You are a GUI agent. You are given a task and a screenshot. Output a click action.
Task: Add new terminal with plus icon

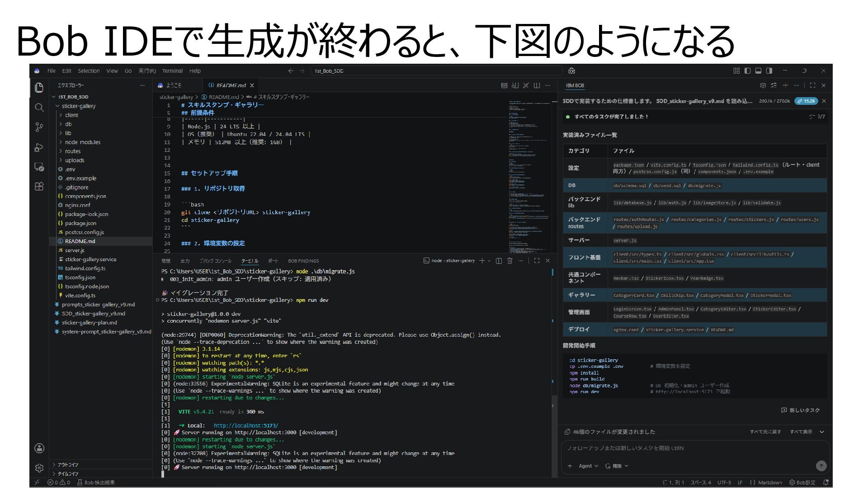click(482, 261)
